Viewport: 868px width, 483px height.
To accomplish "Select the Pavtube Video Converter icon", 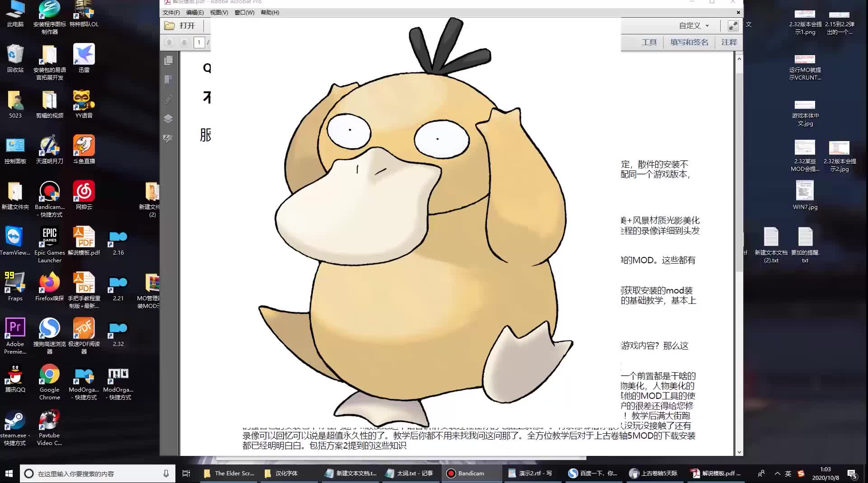I will pos(50,427).
